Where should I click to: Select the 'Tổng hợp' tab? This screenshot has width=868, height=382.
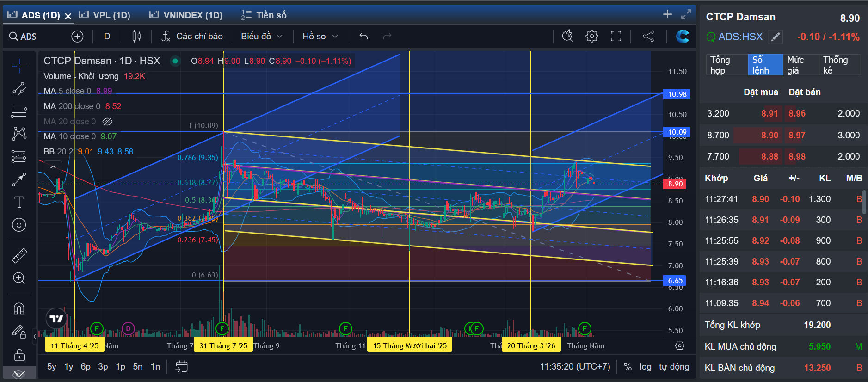pyautogui.click(x=727, y=65)
